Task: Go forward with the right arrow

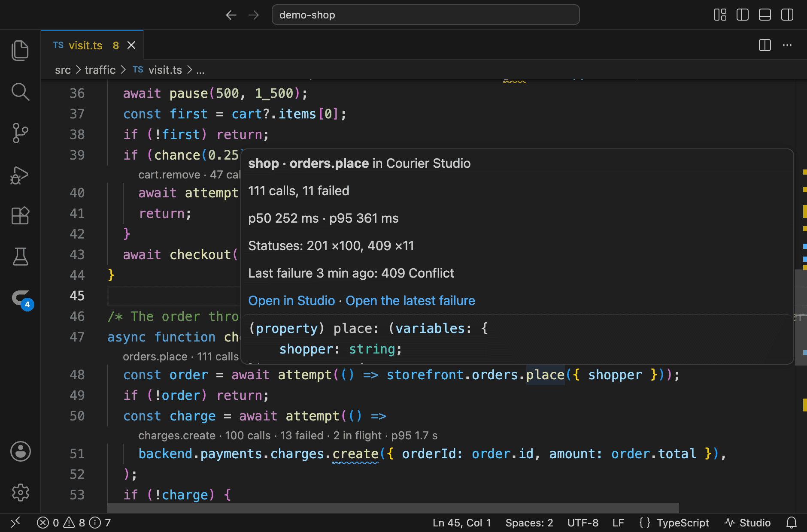Action: pyautogui.click(x=254, y=15)
